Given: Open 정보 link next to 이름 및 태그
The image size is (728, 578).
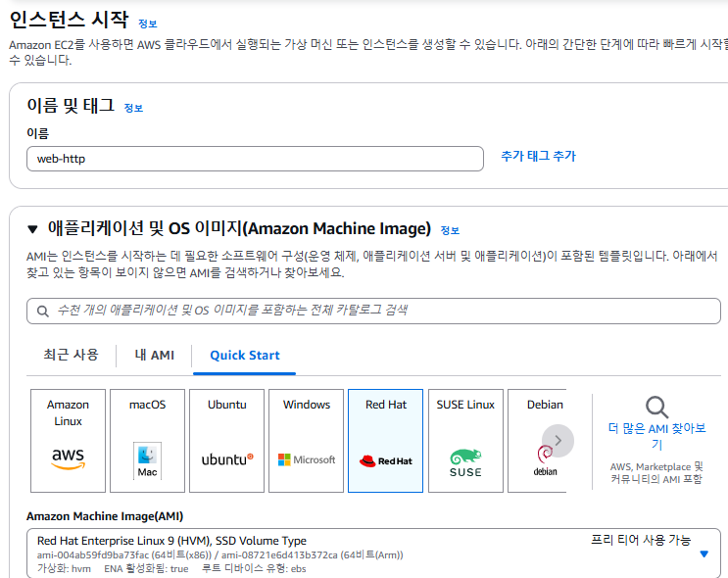Looking at the screenshot, I should pos(133,108).
